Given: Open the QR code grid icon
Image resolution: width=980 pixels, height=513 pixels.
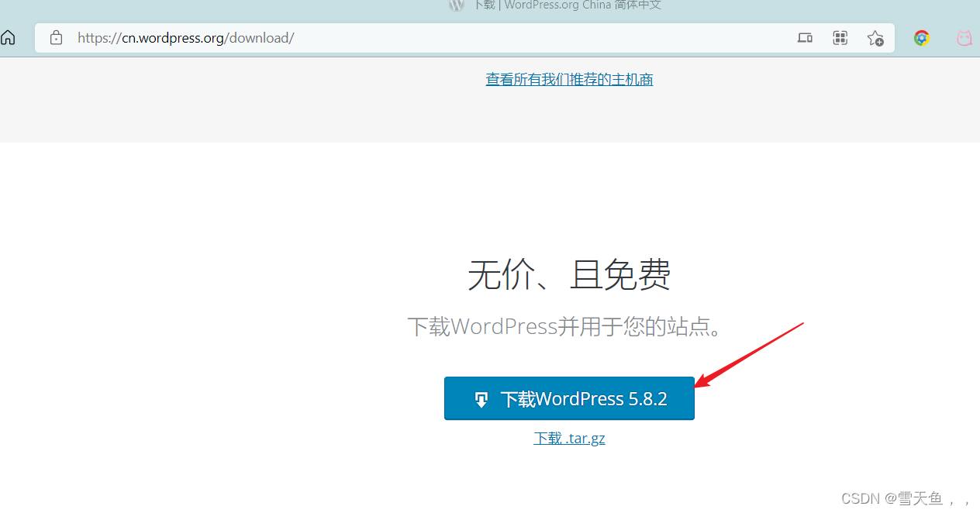Looking at the screenshot, I should (x=840, y=38).
